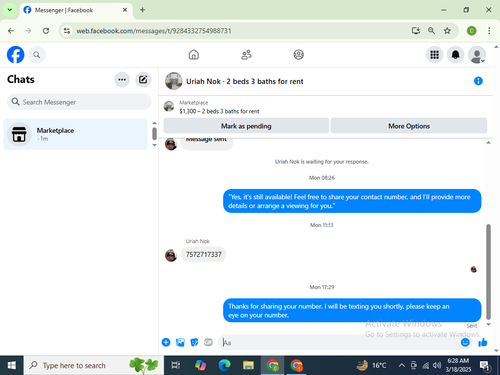This screenshot has height=375, width=500.
Task: Select the Messenger | Facebook tab
Action: 76,10
